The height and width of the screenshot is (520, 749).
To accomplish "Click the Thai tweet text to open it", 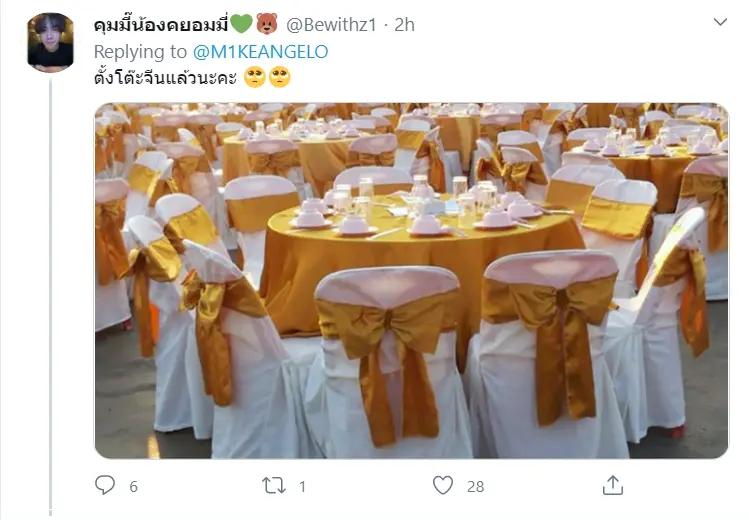I will tap(165, 77).
